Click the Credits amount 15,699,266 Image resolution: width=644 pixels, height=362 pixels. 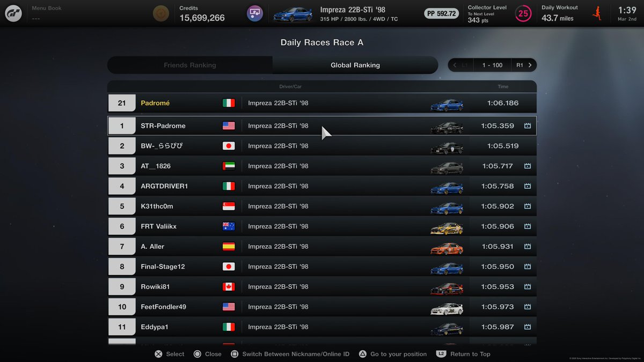pos(202,18)
